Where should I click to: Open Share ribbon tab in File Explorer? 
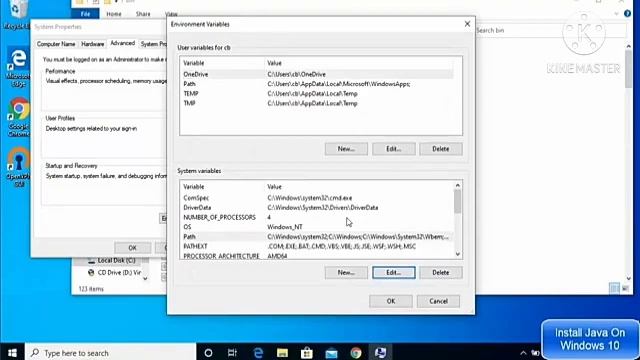pyautogui.click(x=143, y=14)
